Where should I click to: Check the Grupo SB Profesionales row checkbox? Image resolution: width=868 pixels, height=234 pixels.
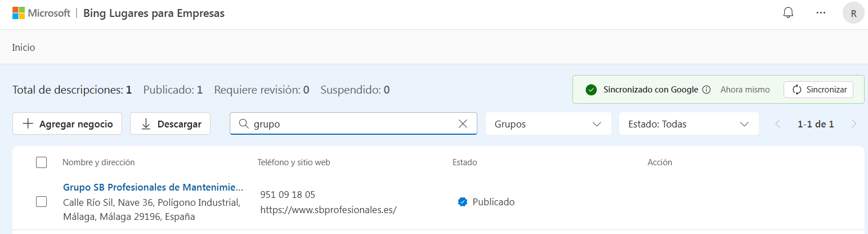(x=41, y=201)
